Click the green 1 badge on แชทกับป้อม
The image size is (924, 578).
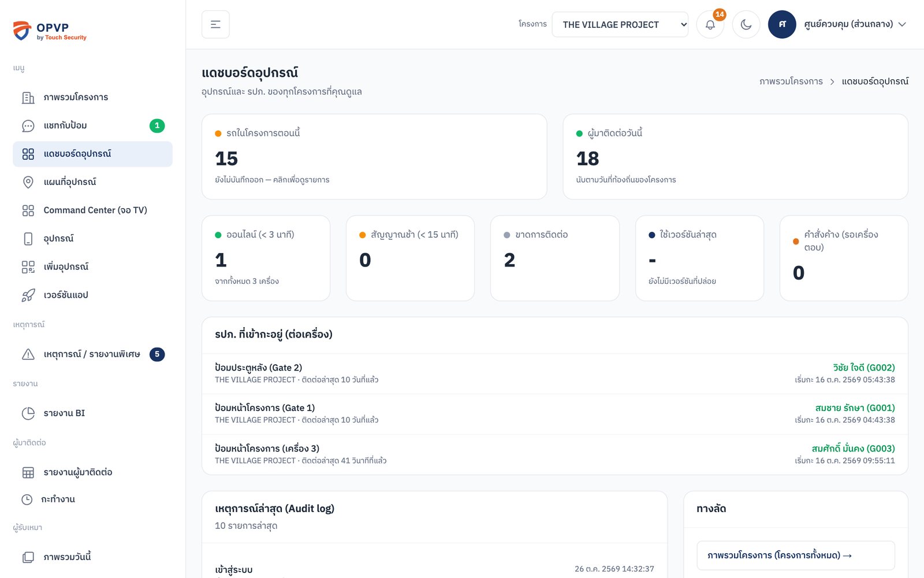[157, 125]
